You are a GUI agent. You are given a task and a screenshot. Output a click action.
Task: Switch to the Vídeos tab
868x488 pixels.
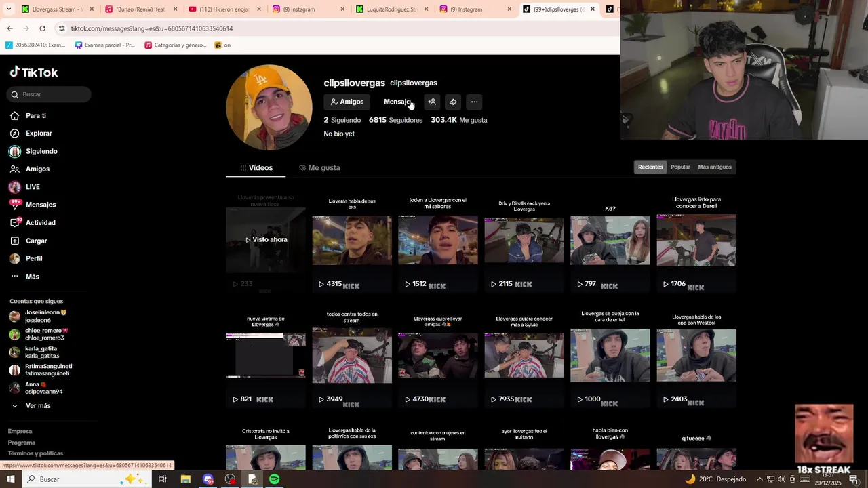point(256,167)
